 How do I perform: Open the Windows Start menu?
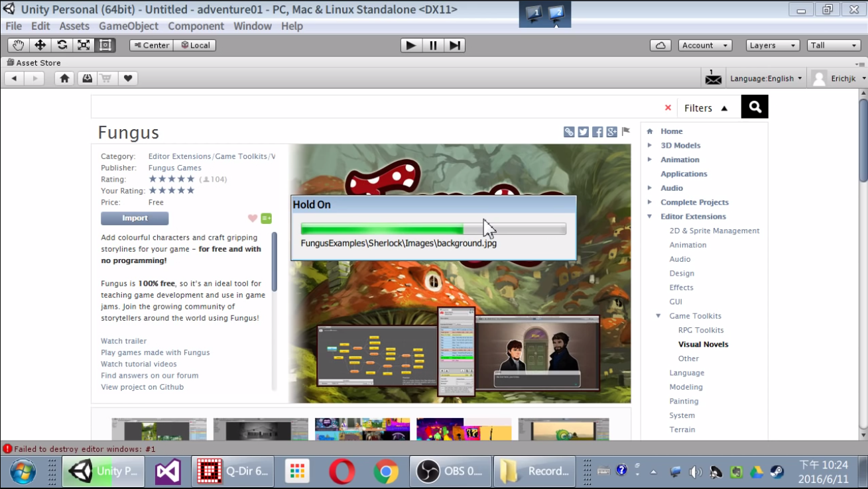[x=23, y=472]
